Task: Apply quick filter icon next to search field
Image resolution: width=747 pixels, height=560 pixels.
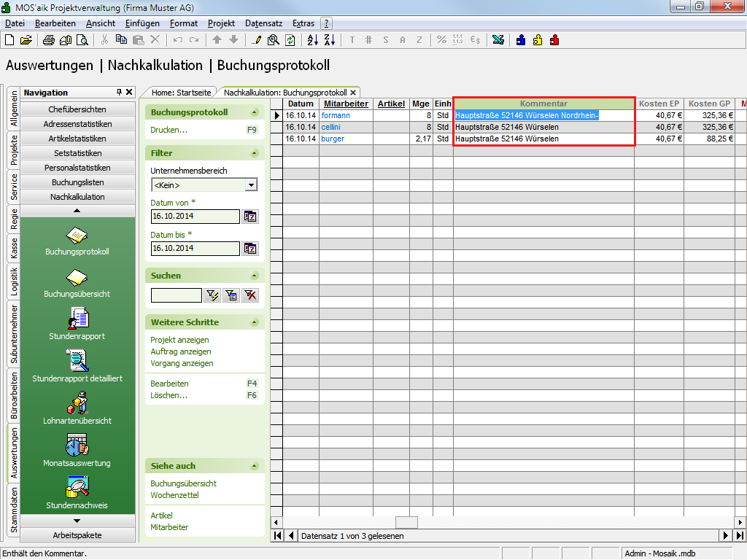Action: tap(212, 295)
